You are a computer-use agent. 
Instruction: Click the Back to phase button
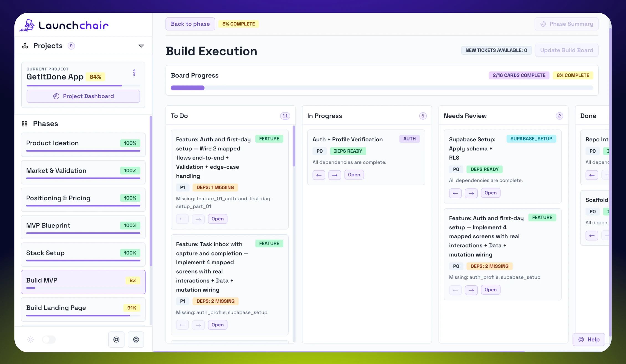(190, 24)
